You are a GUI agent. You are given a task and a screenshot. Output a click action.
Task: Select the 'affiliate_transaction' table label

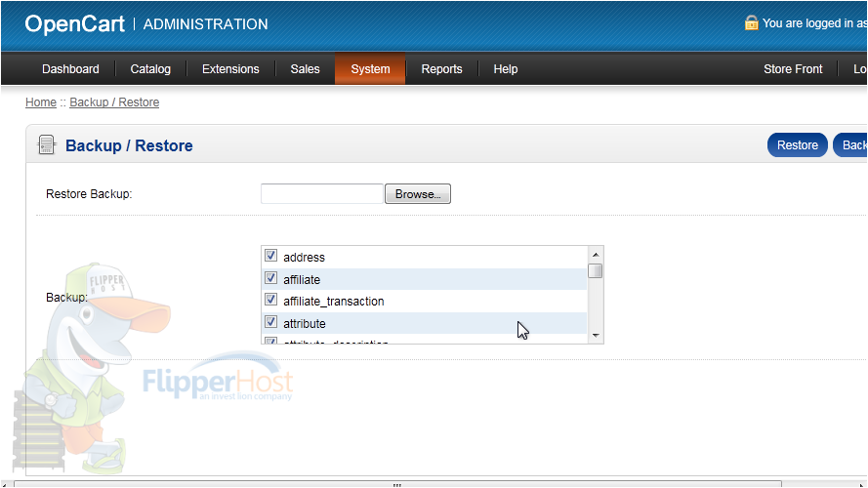[334, 301]
